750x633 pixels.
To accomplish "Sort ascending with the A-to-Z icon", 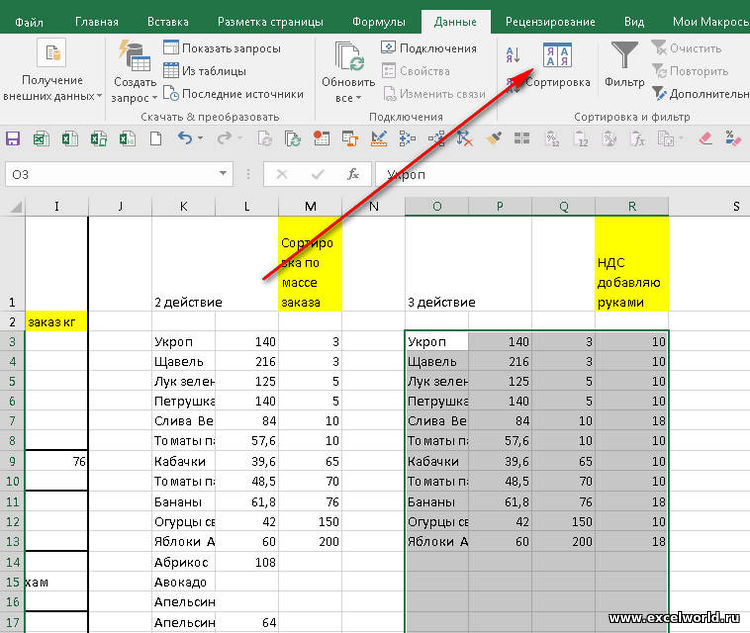I will [513, 54].
